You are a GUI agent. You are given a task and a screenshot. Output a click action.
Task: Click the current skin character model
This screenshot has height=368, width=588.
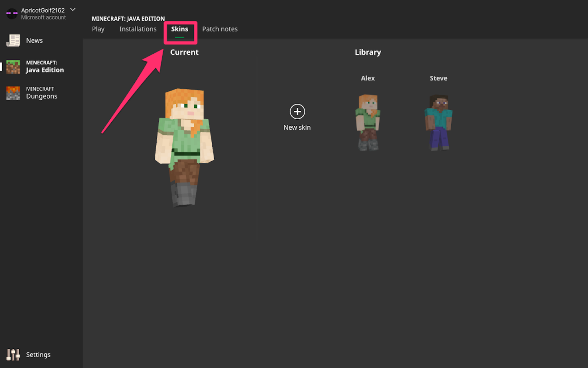click(x=184, y=148)
